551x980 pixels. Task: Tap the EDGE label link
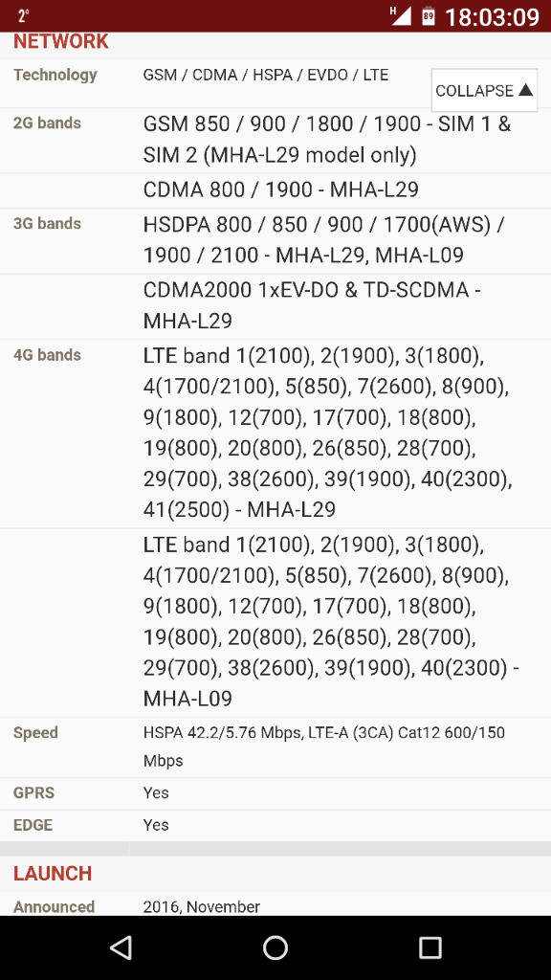coord(33,825)
